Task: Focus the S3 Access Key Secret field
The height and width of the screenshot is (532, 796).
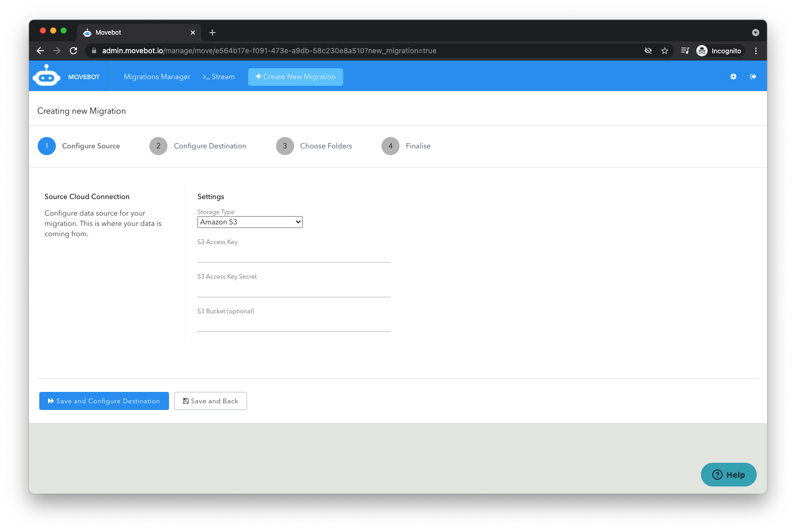Action: (294, 290)
